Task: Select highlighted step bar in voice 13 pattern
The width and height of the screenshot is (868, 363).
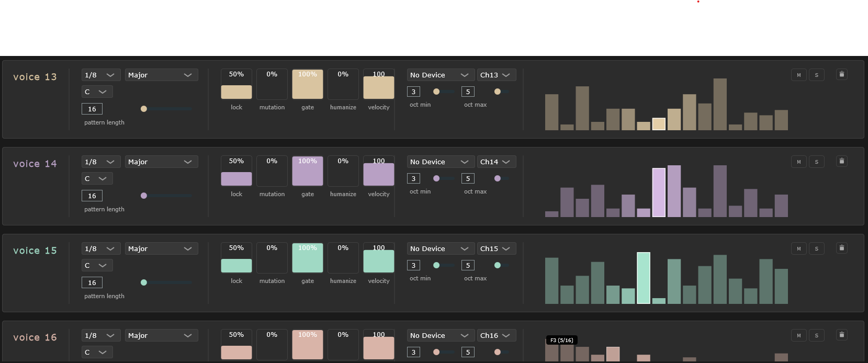Action: [659, 124]
